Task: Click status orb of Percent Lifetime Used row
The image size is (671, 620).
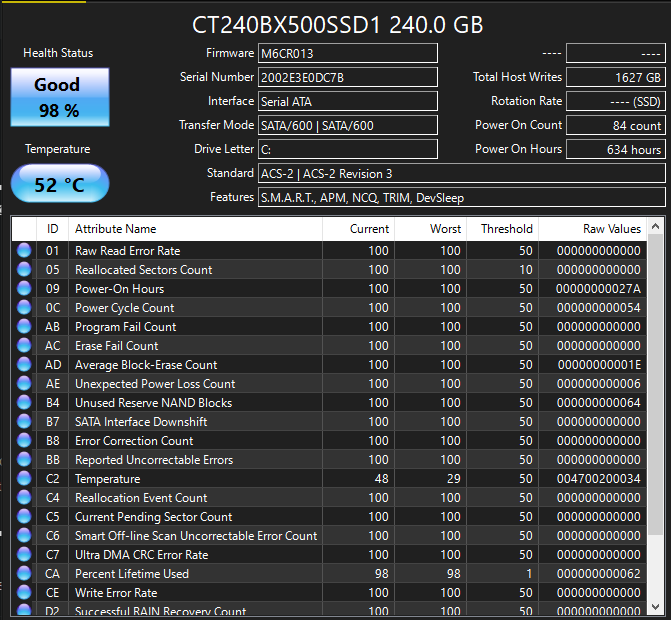Action: 24,573
